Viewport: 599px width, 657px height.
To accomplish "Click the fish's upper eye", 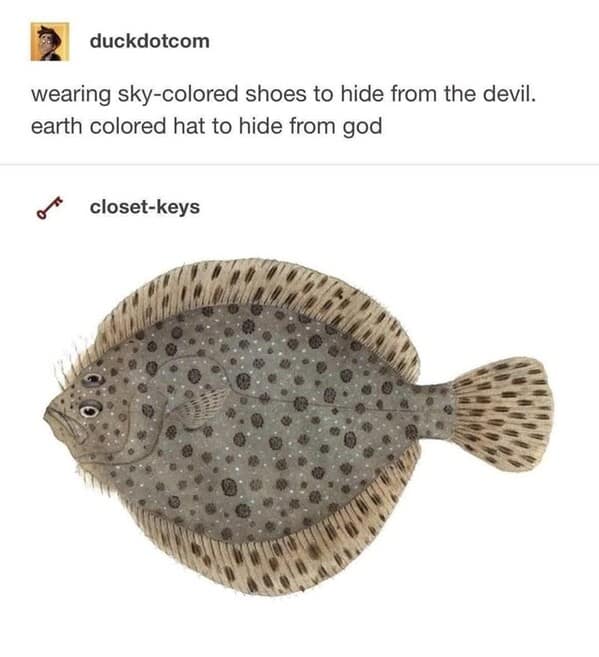I will pyautogui.click(x=93, y=380).
